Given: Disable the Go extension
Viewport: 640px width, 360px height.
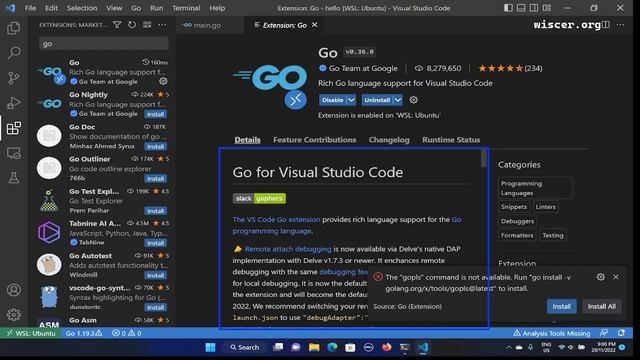Looking at the screenshot, I should (x=333, y=100).
